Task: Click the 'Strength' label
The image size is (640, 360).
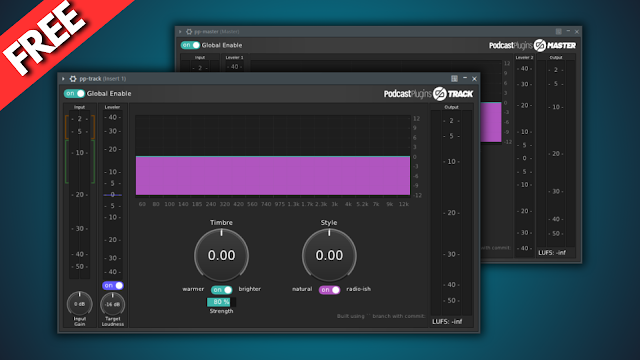Action: [x=221, y=311]
